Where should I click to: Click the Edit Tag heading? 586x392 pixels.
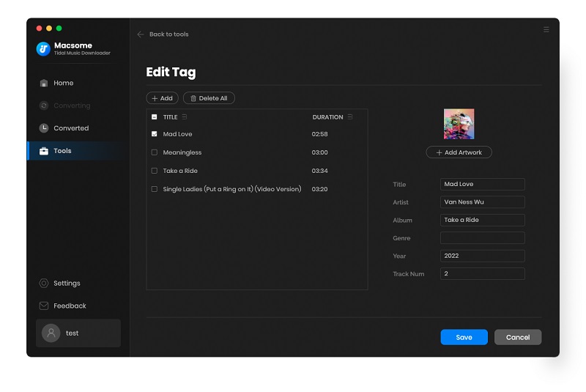pos(171,72)
